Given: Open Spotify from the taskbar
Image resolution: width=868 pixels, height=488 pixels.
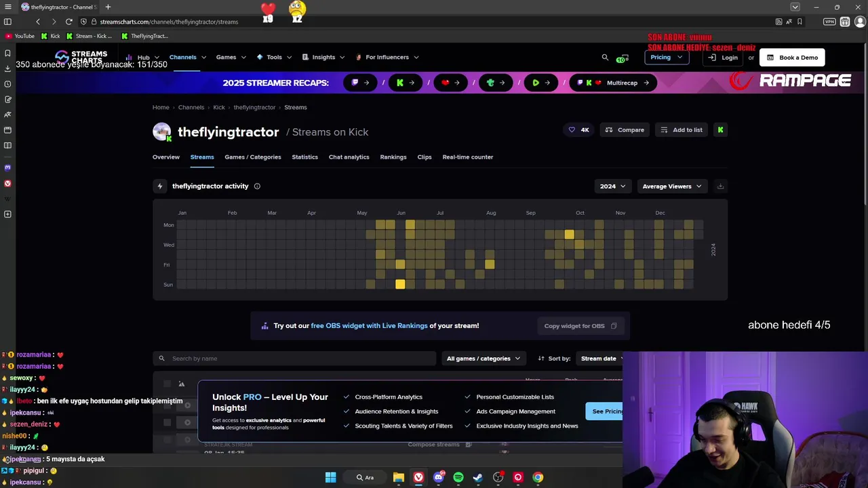Looking at the screenshot, I should coord(458,477).
